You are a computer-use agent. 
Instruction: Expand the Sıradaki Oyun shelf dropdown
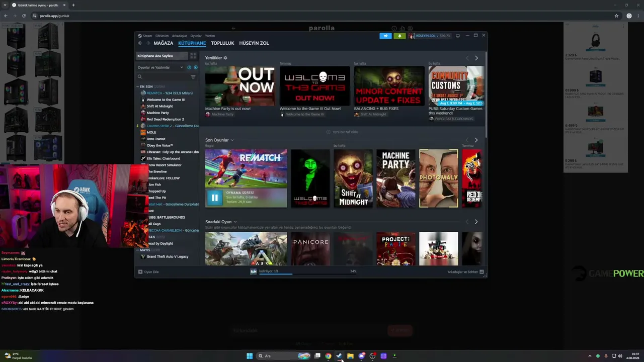(235, 222)
